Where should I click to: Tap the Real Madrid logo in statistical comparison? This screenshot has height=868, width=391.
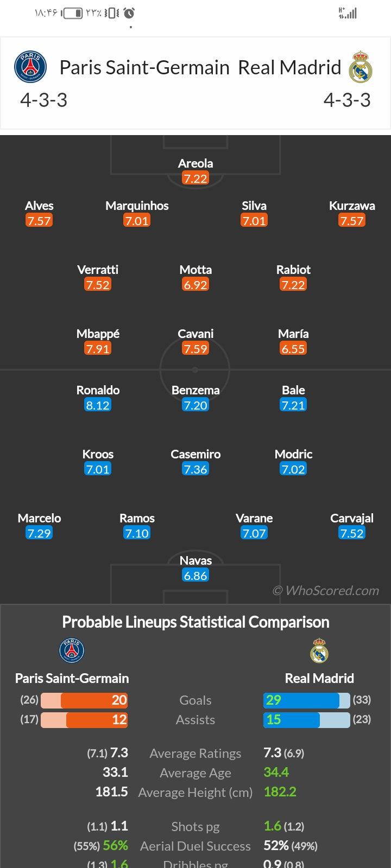tap(319, 650)
